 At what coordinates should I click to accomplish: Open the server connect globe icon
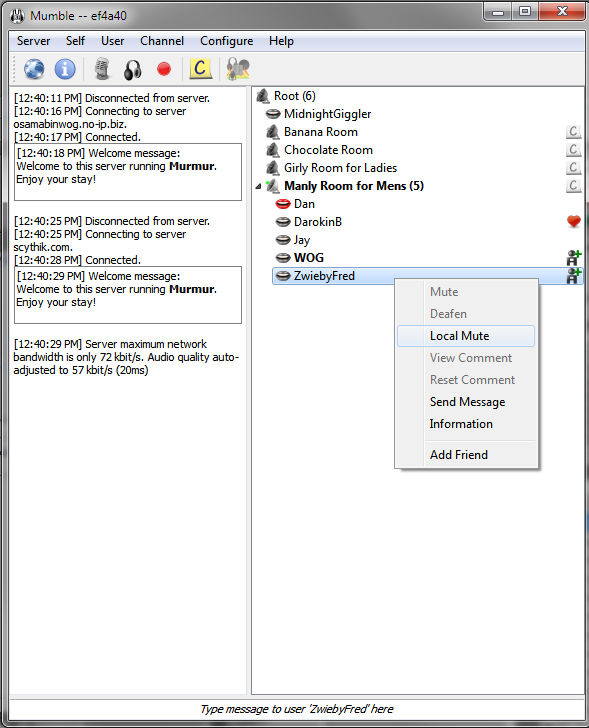(34, 69)
